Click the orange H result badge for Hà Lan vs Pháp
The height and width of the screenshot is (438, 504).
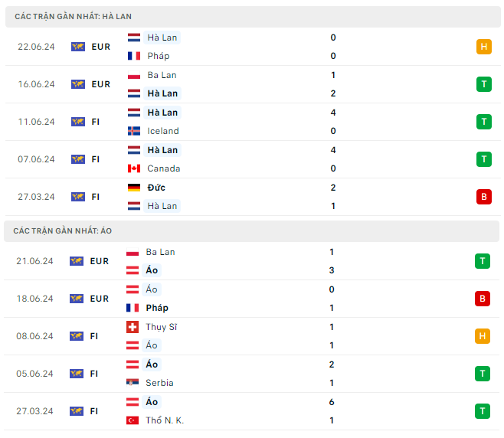point(483,47)
